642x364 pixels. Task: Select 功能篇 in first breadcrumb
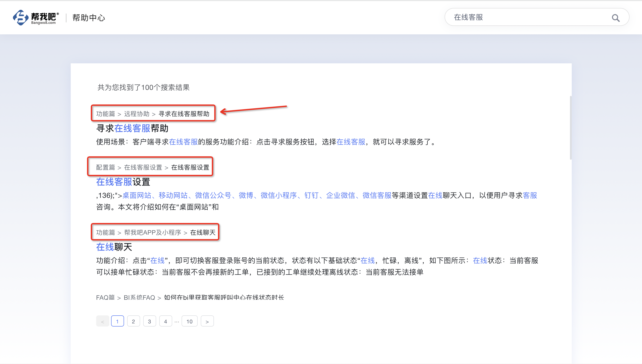tap(106, 114)
